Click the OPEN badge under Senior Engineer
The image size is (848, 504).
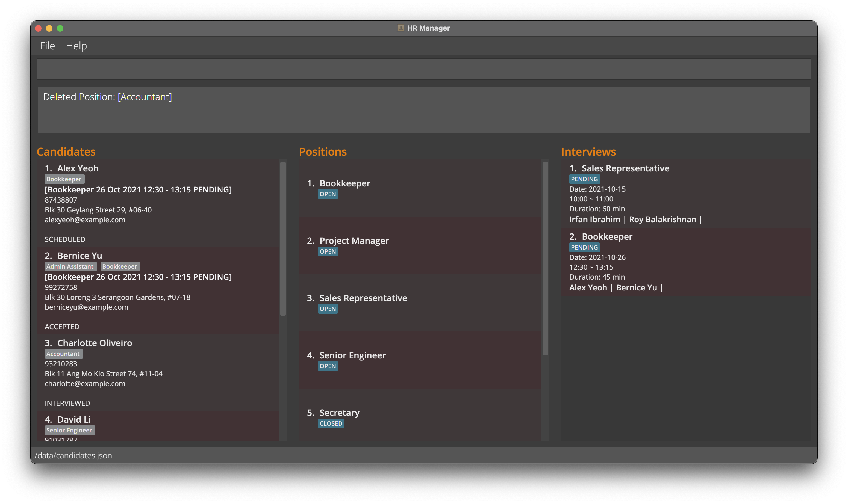click(328, 366)
